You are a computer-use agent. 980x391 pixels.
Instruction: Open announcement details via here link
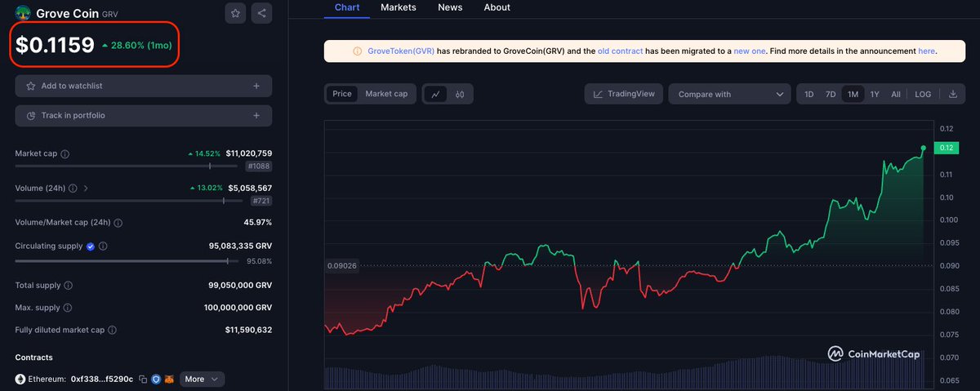point(927,51)
